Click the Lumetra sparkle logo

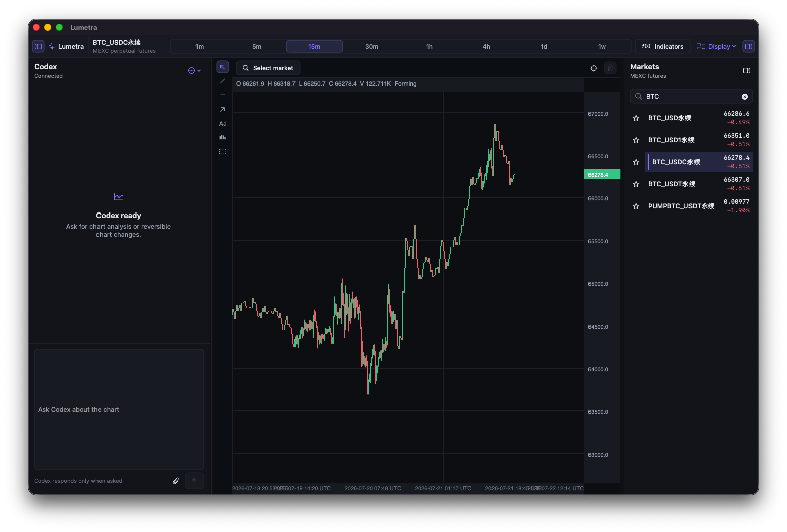click(52, 46)
